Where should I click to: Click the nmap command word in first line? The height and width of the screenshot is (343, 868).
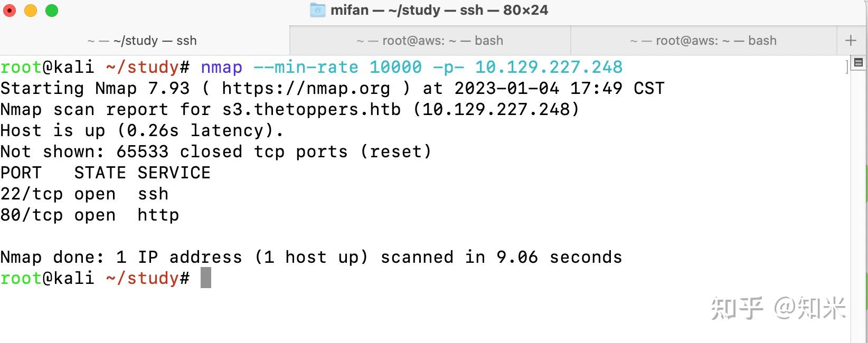click(x=222, y=68)
